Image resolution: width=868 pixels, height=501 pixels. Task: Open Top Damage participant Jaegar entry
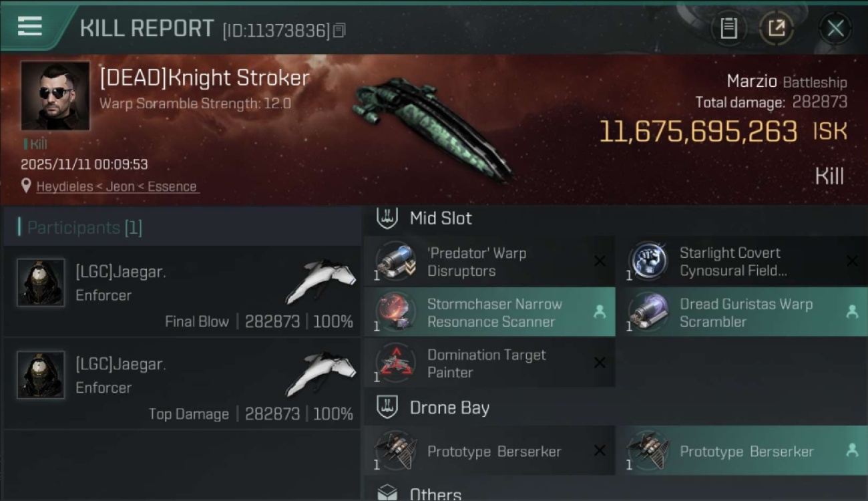point(182,383)
